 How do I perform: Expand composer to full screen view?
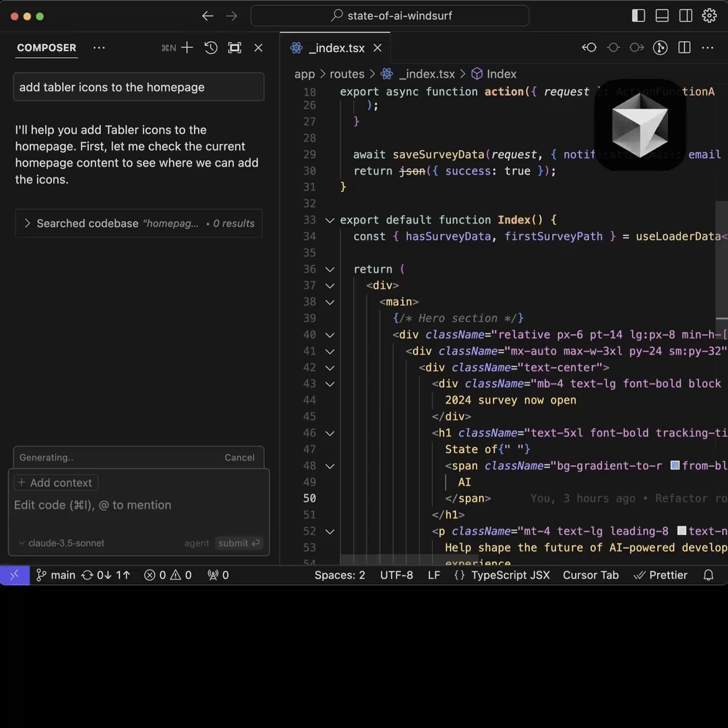pyautogui.click(x=235, y=48)
